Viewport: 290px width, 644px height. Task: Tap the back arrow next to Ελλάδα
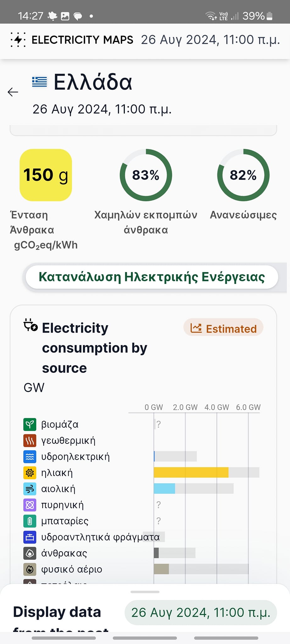coord(13,92)
